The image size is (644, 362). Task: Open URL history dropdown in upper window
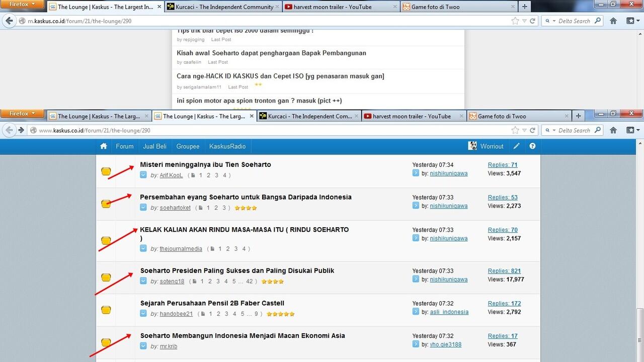[x=524, y=21]
